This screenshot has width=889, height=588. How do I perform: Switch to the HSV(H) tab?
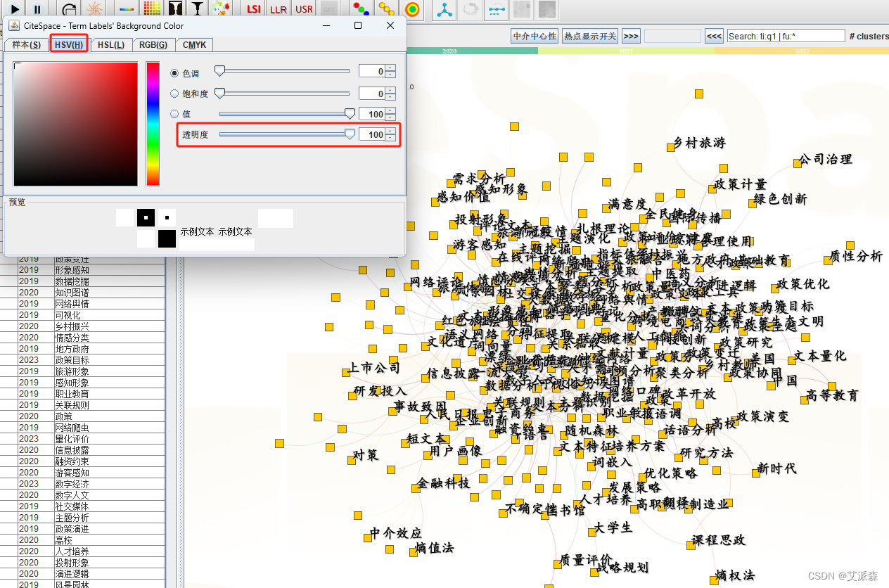(x=69, y=45)
